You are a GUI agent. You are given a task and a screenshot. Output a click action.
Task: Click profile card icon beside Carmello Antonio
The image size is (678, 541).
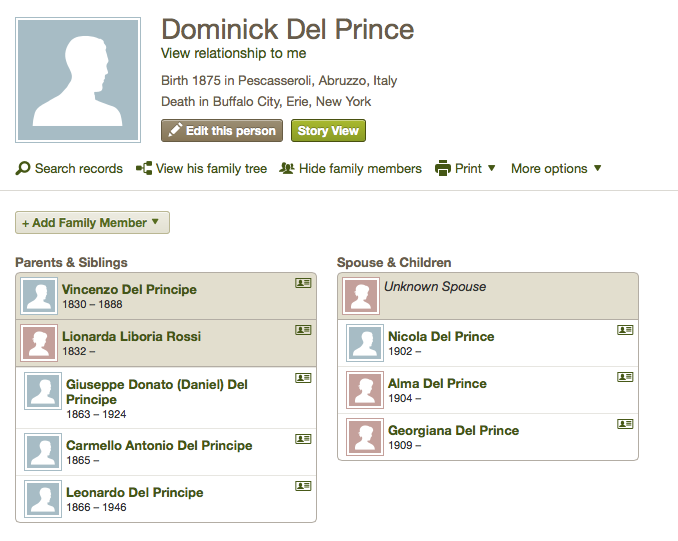click(303, 439)
